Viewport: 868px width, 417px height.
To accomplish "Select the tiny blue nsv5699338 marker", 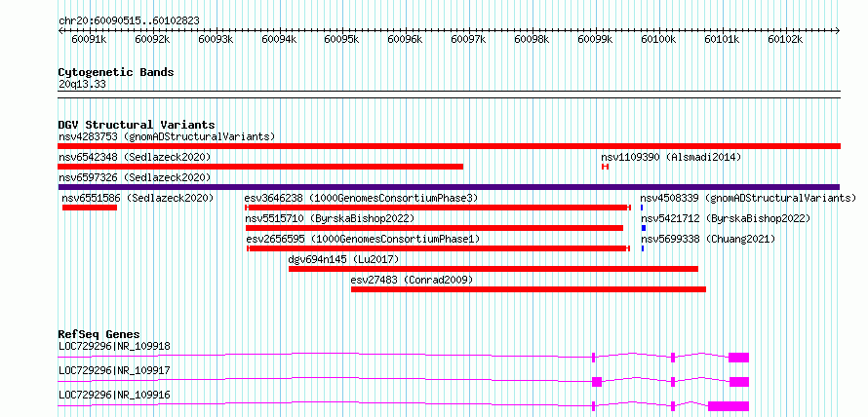I will coord(643,248).
